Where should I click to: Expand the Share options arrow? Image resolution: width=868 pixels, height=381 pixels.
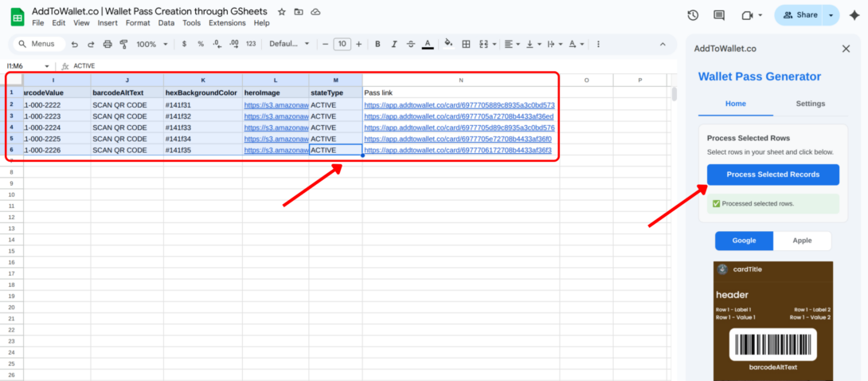tap(831, 15)
